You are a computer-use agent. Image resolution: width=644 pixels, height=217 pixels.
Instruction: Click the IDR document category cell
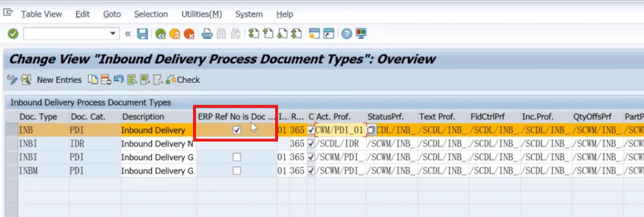(95, 144)
